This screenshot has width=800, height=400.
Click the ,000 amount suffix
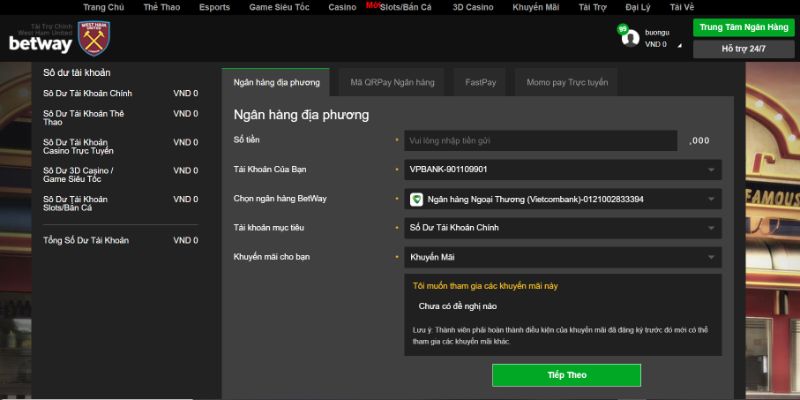[x=699, y=141]
